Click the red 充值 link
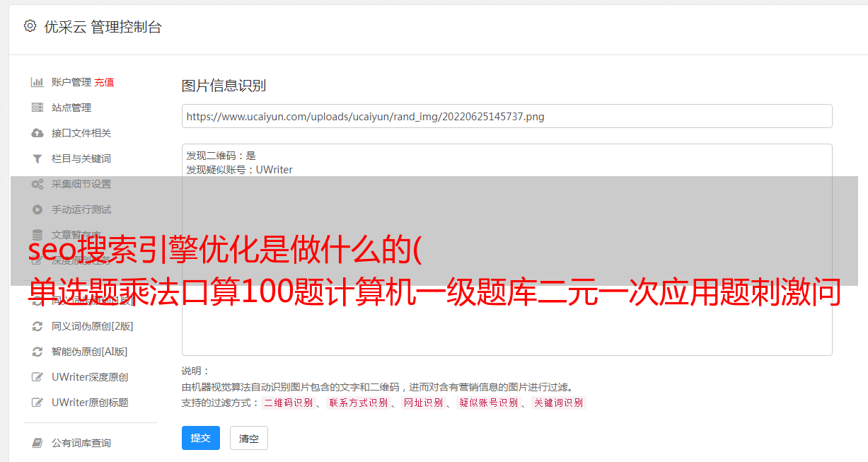The image size is (868, 462). click(104, 82)
